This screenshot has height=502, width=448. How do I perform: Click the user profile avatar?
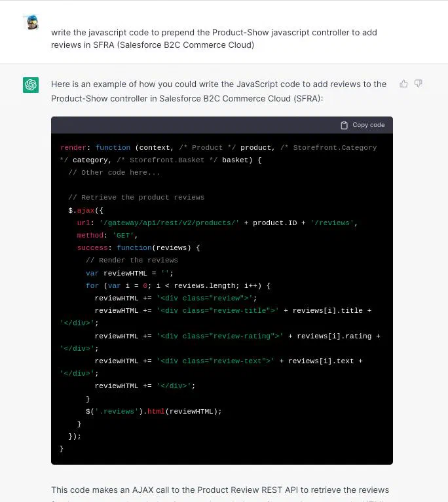[31, 22]
